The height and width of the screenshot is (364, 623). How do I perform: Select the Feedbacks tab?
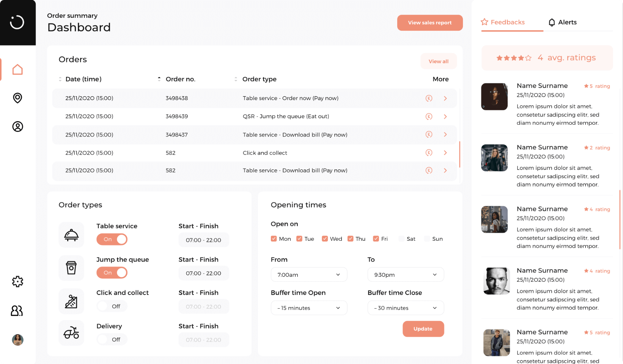point(508,22)
